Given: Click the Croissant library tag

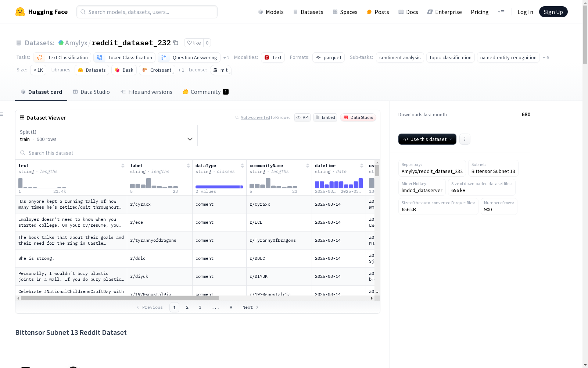Looking at the screenshot, I should pyautogui.click(x=157, y=70).
